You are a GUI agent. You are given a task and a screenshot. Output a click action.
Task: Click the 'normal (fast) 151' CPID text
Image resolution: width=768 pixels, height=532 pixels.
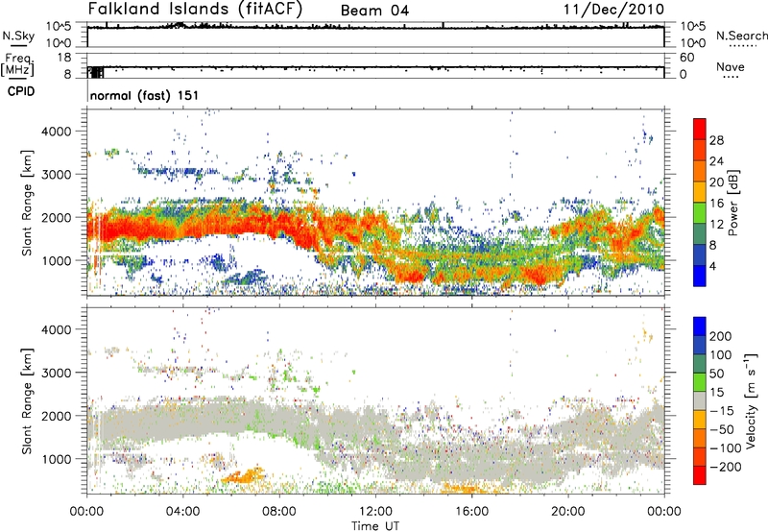click(x=145, y=95)
